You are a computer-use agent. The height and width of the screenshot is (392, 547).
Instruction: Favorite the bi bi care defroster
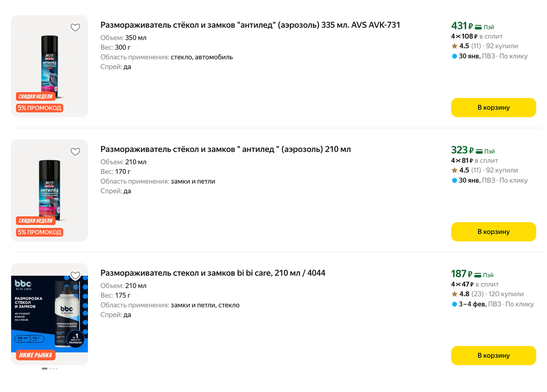click(75, 275)
